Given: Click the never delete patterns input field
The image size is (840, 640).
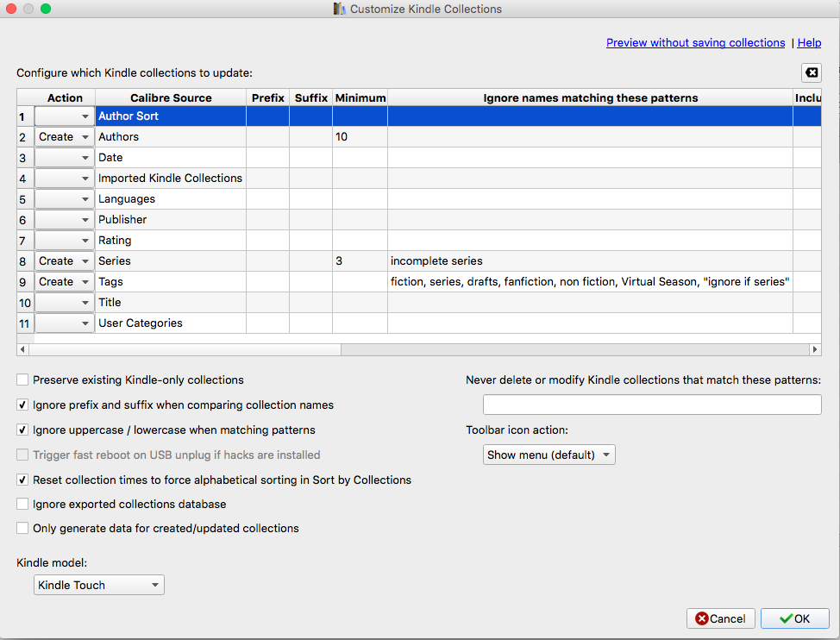Looking at the screenshot, I should [x=652, y=405].
